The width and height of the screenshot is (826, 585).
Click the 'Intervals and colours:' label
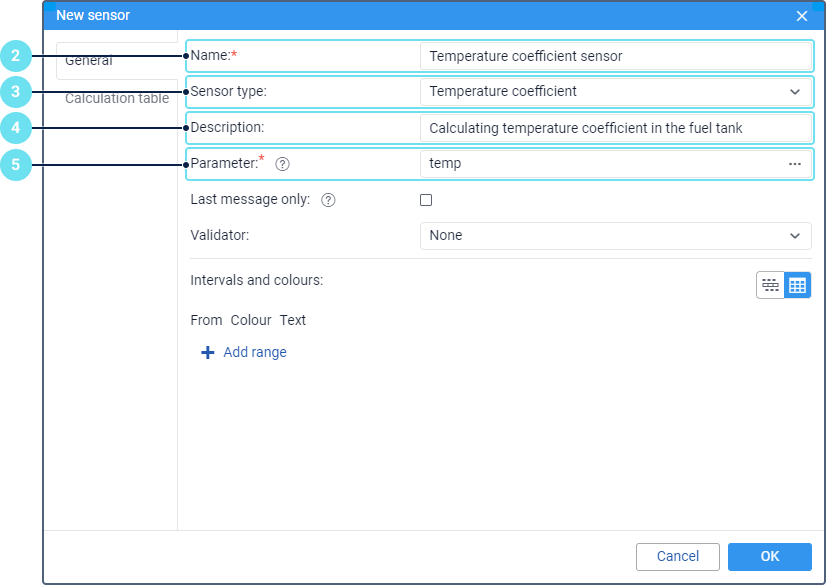click(x=257, y=280)
